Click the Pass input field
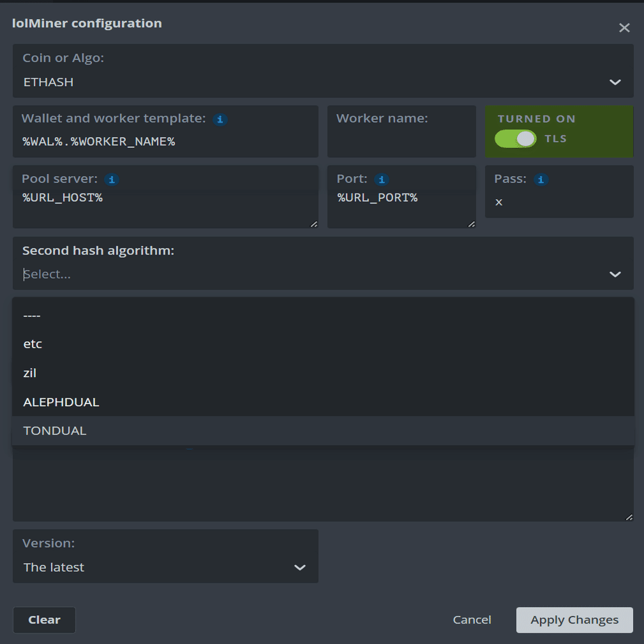 pos(558,202)
